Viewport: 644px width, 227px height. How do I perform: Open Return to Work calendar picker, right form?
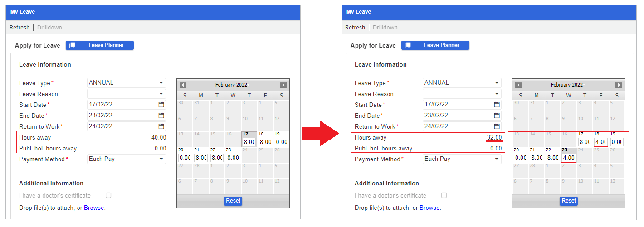click(x=497, y=126)
